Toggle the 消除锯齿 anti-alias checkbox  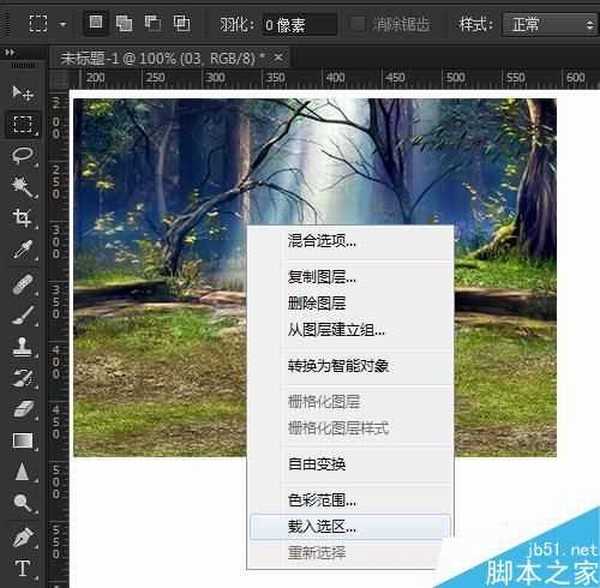pyautogui.click(x=358, y=24)
